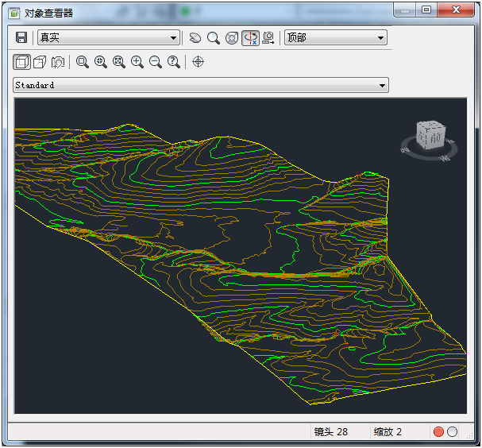Click the zoom window magnifier icon

[83, 62]
